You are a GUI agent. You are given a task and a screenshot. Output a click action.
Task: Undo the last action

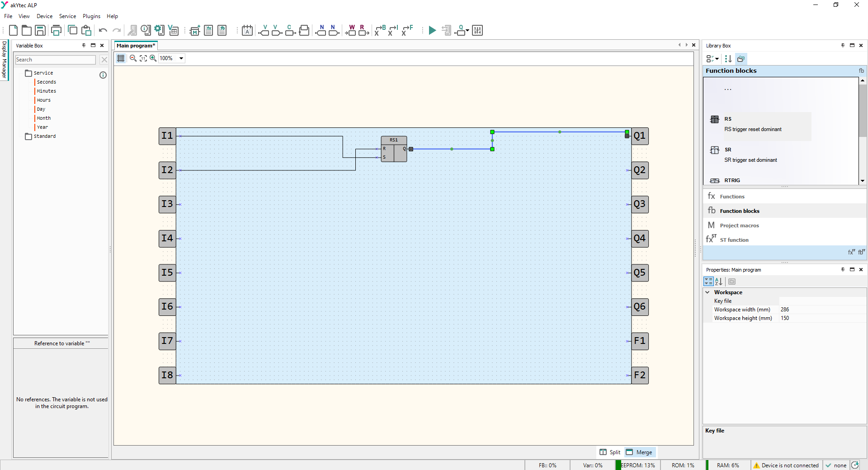pyautogui.click(x=103, y=30)
